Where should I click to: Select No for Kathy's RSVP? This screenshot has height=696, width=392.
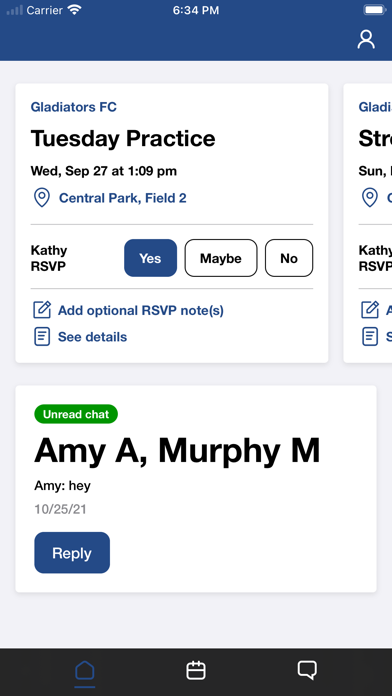click(289, 258)
